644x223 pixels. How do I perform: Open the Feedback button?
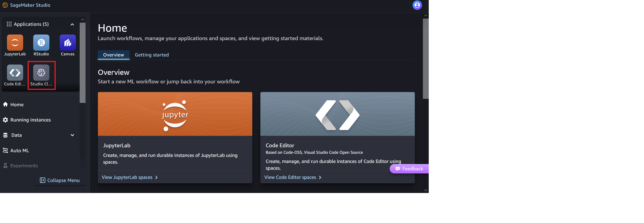tap(409, 169)
